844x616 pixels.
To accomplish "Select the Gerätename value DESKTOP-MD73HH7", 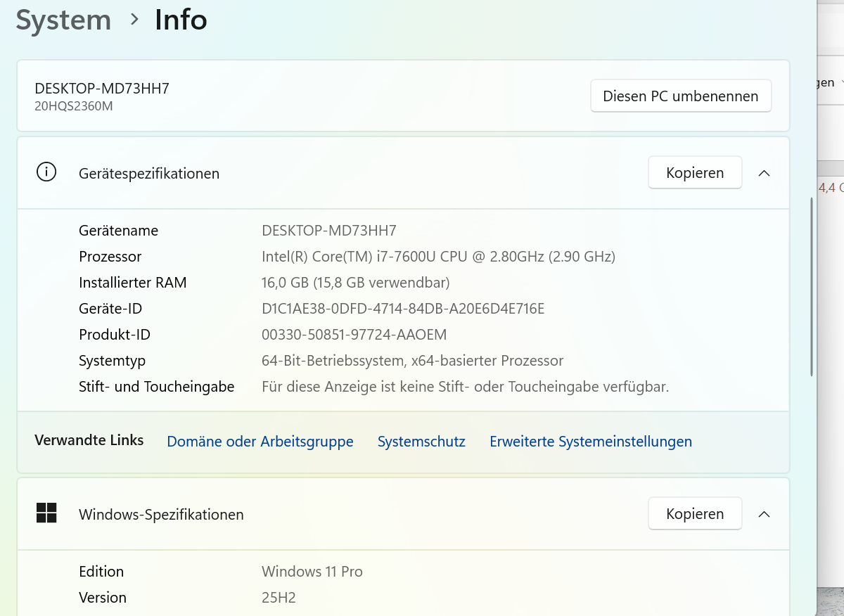I will click(x=329, y=231).
